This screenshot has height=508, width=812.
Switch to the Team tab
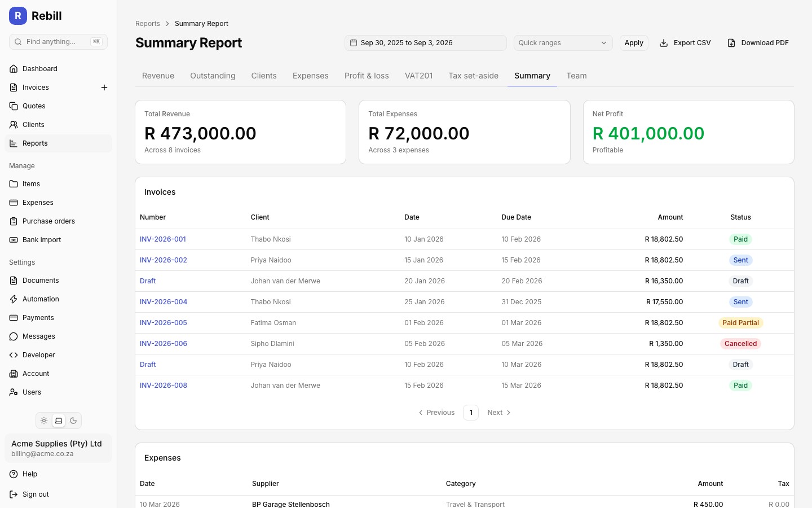pyautogui.click(x=576, y=76)
